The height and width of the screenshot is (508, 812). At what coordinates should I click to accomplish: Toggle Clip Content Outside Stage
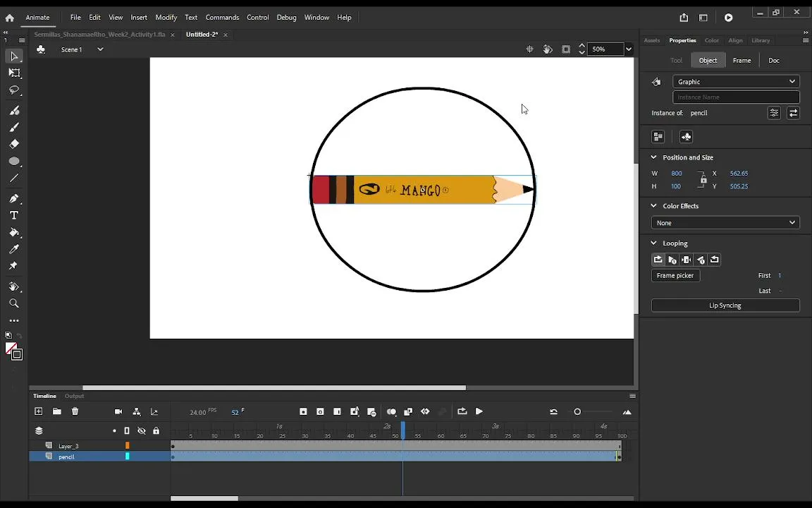(566, 49)
